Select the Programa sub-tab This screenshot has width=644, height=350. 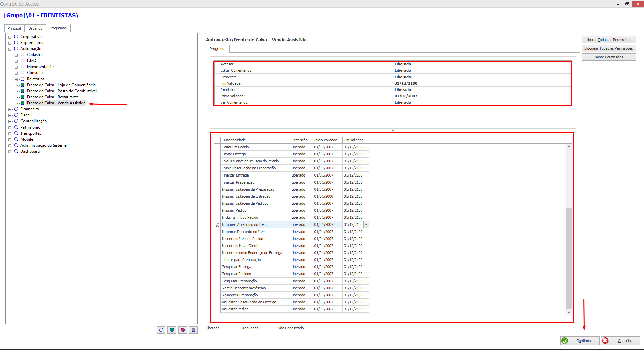(217, 49)
